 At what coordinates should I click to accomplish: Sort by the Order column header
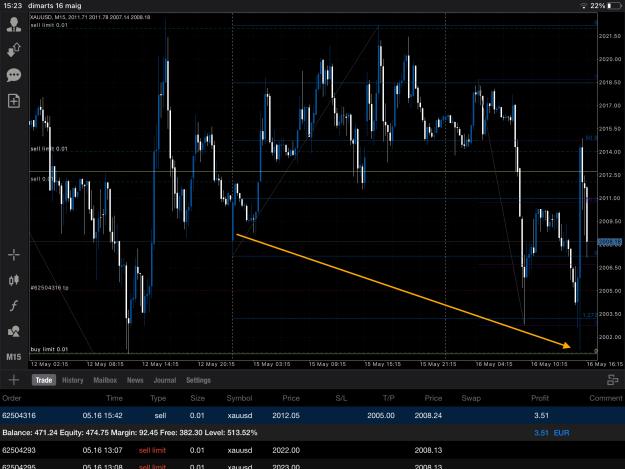point(12,398)
